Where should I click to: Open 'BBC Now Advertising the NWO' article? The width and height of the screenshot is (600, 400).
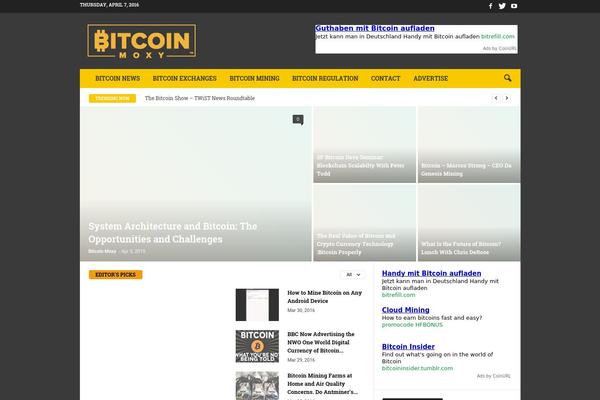point(321,342)
